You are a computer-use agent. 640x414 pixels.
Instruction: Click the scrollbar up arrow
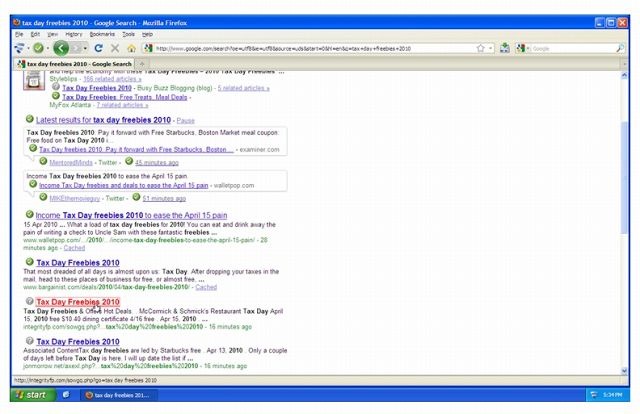[624, 75]
